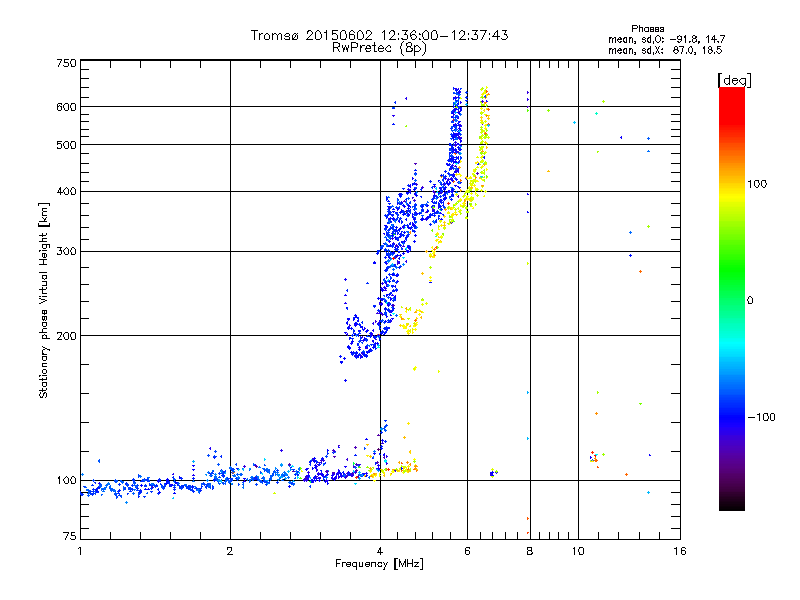Click the 'mean, sd,X: 87.0, 18.5' line

click(665, 51)
